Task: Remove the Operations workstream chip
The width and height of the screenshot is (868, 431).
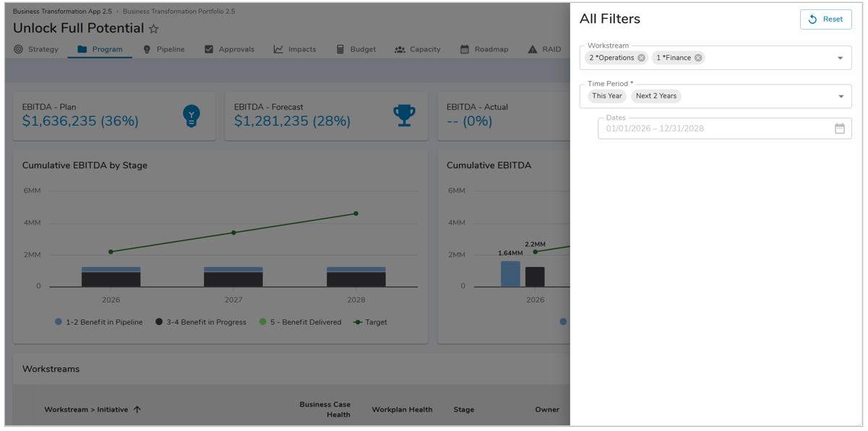Action: [641, 58]
